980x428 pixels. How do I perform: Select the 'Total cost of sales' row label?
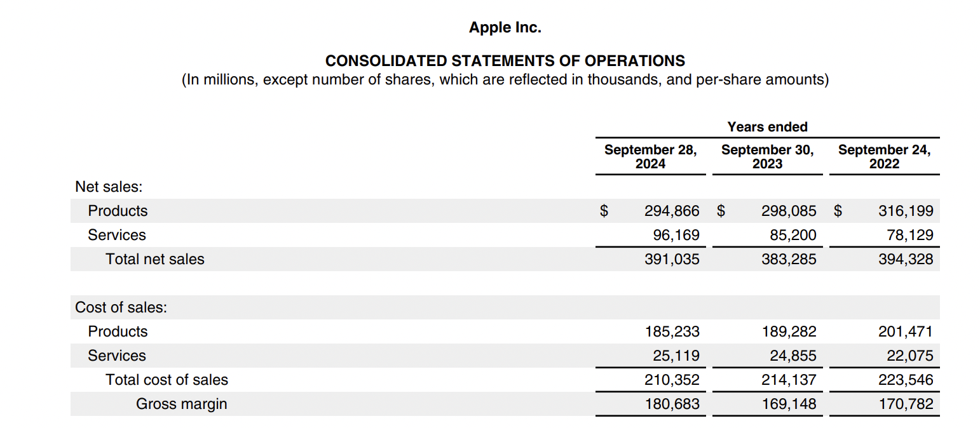(167, 380)
